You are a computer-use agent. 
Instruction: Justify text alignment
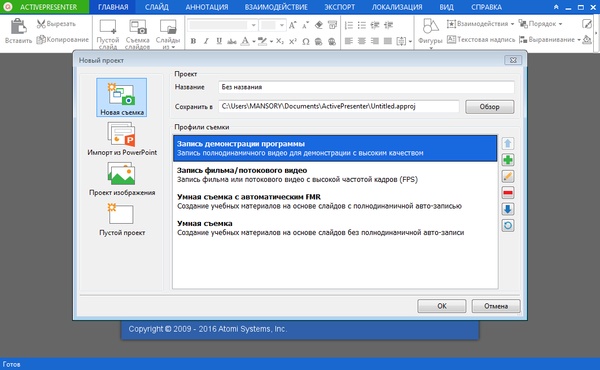388,41
